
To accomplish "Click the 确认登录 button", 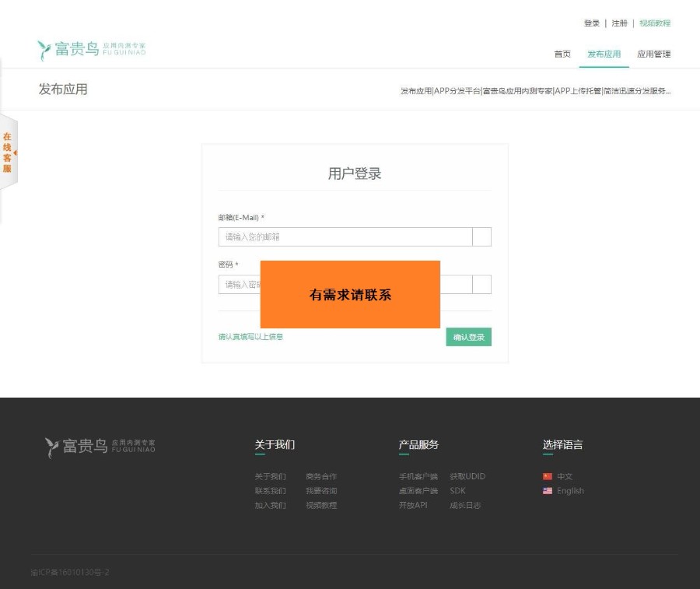I will [x=469, y=337].
